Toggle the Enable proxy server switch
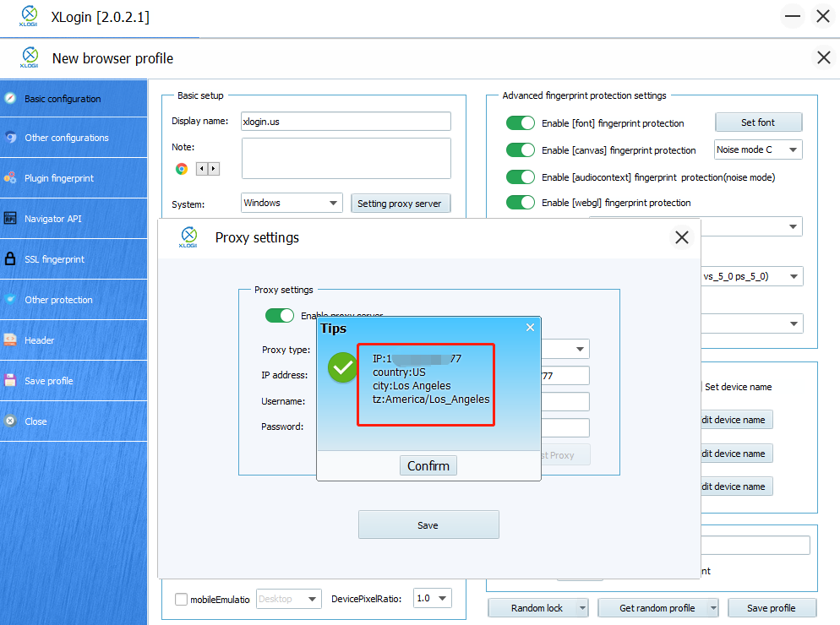The width and height of the screenshot is (840, 625). [280, 315]
